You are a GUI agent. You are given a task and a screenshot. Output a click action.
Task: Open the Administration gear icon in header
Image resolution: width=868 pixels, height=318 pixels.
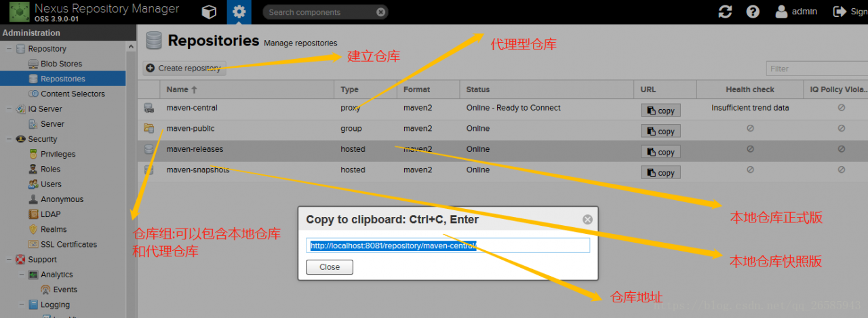pyautogui.click(x=239, y=12)
